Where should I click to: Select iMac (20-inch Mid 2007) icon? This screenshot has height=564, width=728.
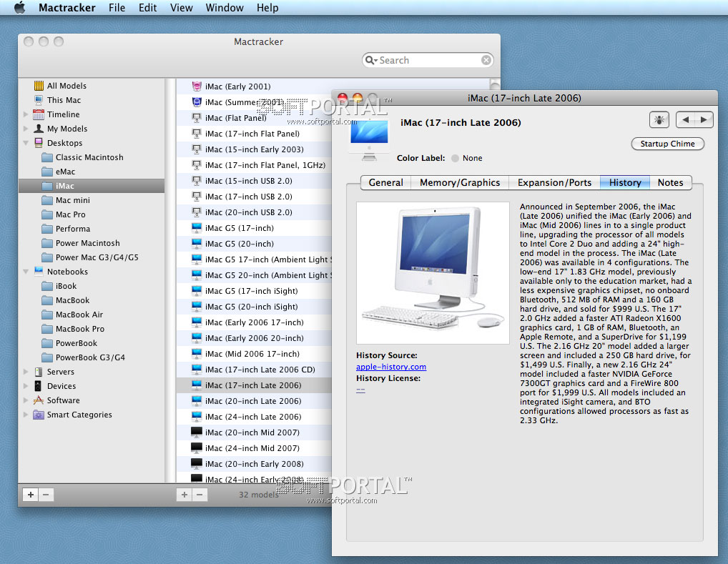coord(197,432)
